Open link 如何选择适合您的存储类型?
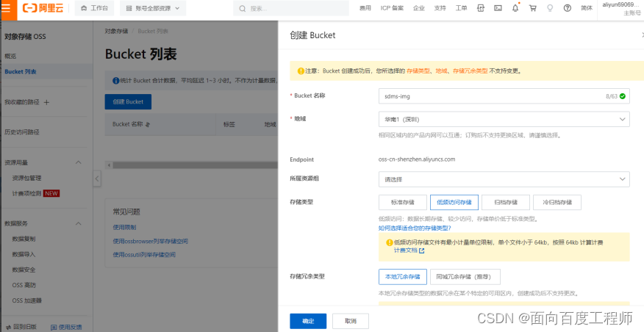The width and height of the screenshot is (644, 332). [415, 228]
